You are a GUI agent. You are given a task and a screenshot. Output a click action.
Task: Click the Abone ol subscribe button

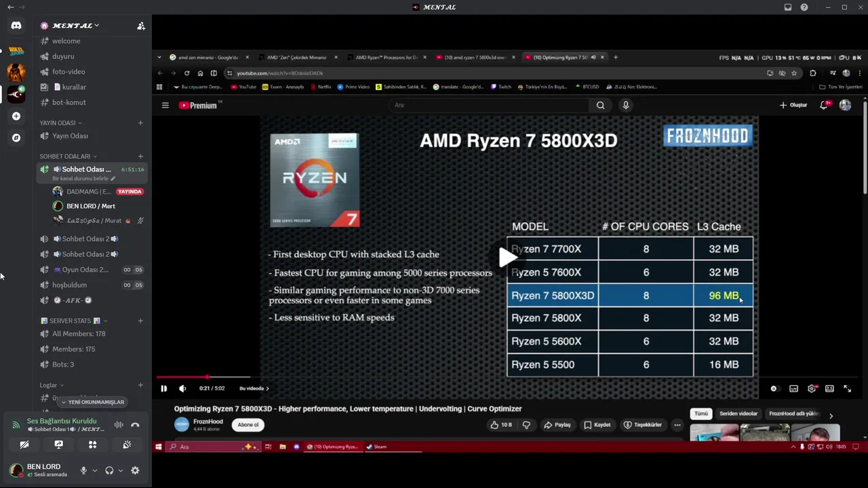click(x=248, y=425)
